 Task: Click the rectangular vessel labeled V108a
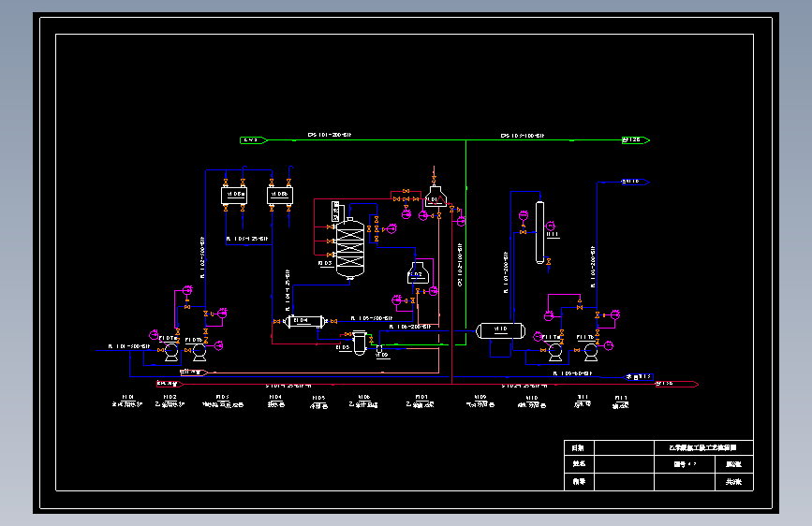click(x=234, y=196)
